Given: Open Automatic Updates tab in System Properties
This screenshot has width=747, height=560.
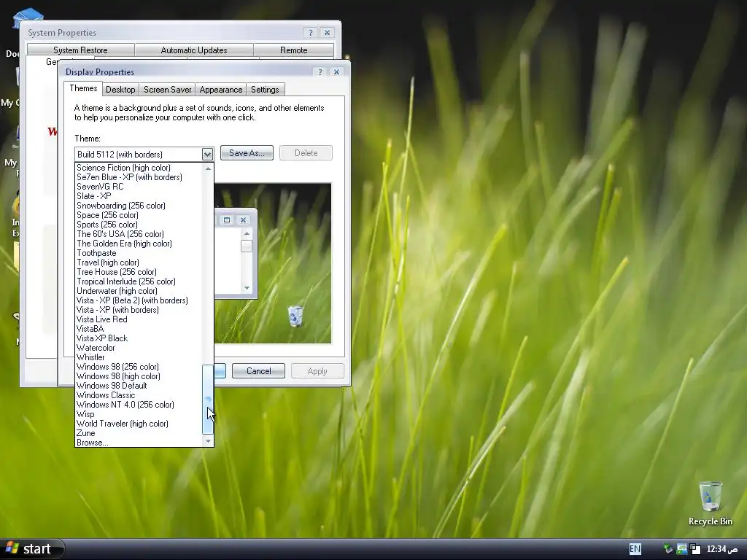Looking at the screenshot, I should [194, 50].
